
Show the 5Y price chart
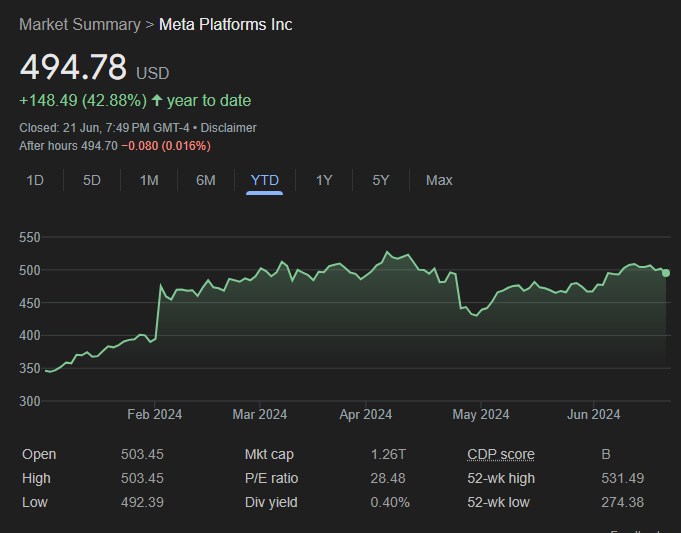(x=381, y=180)
